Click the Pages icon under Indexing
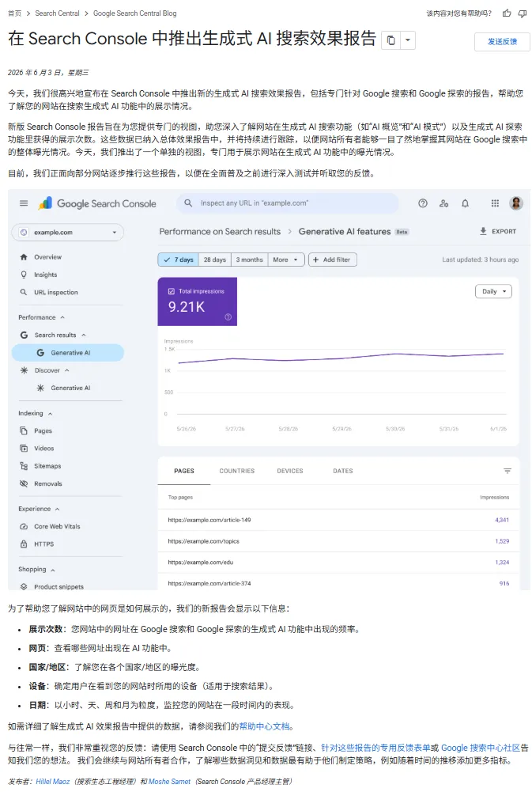532x792 pixels. coord(24,431)
